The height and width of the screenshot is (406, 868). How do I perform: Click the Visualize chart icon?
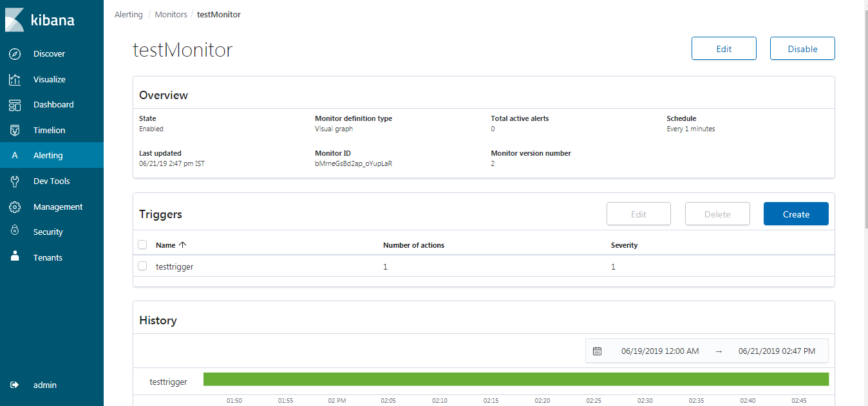pyautogui.click(x=15, y=80)
